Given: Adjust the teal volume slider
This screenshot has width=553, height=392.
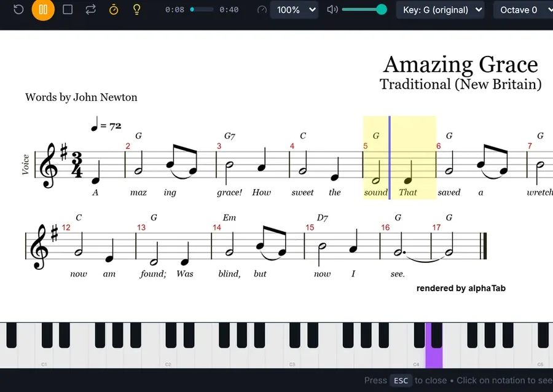Looking at the screenshot, I should (364, 9).
